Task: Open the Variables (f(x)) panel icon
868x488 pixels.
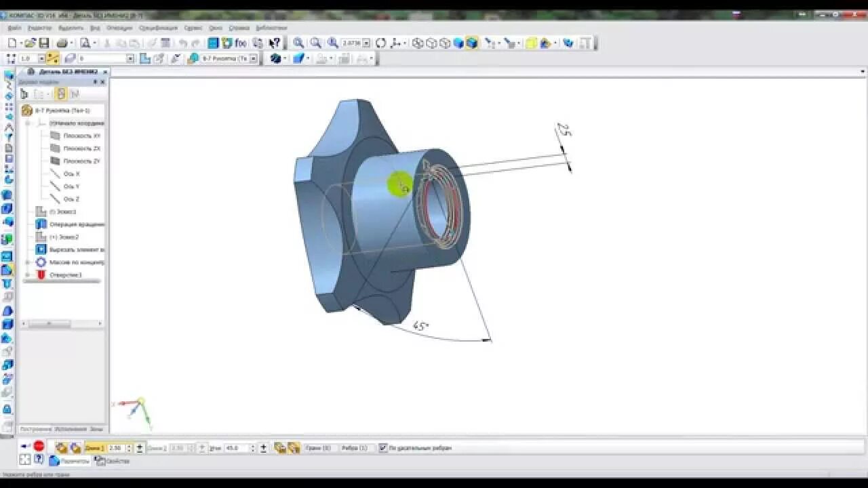Action: pyautogui.click(x=241, y=43)
